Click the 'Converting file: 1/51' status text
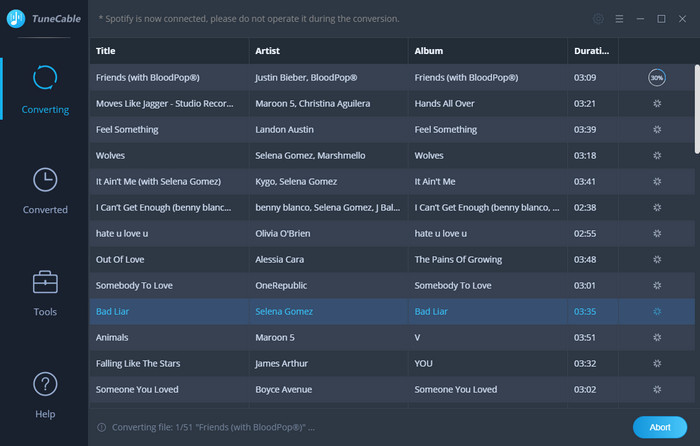The height and width of the screenshot is (446, 700). click(213, 427)
